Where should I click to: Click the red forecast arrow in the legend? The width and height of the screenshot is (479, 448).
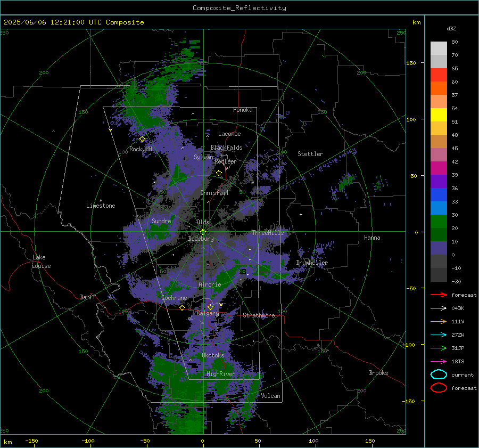click(x=439, y=295)
